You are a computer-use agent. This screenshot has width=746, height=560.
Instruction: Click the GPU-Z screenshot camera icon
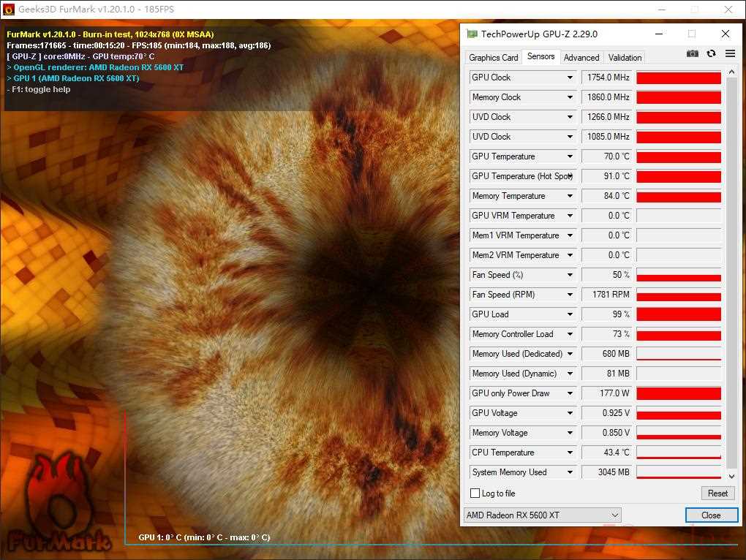(x=692, y=53)
